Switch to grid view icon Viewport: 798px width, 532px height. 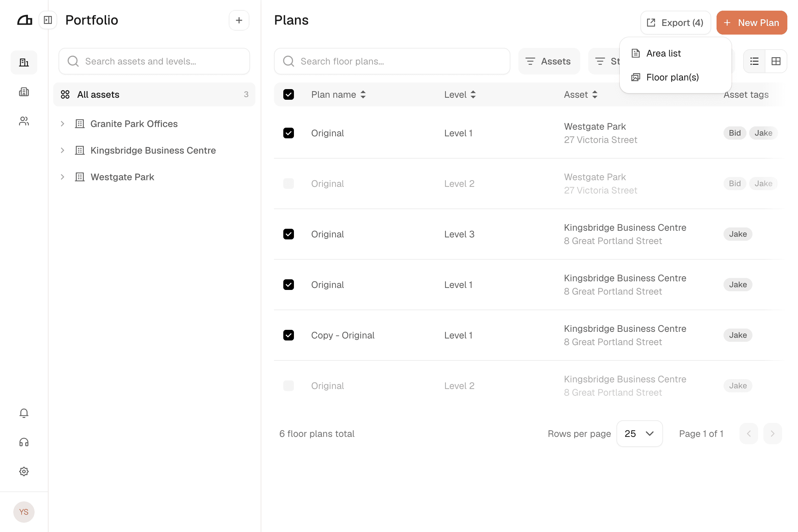[x=776, y=61]
